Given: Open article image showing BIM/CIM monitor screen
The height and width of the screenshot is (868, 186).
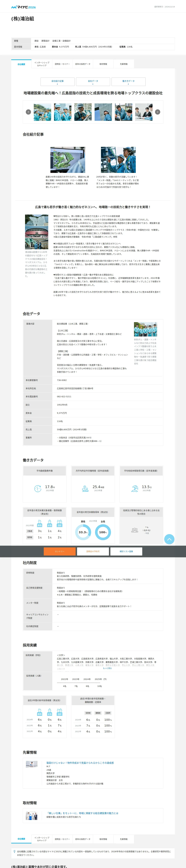Looking at the screenshot, I should click(68, 160).
